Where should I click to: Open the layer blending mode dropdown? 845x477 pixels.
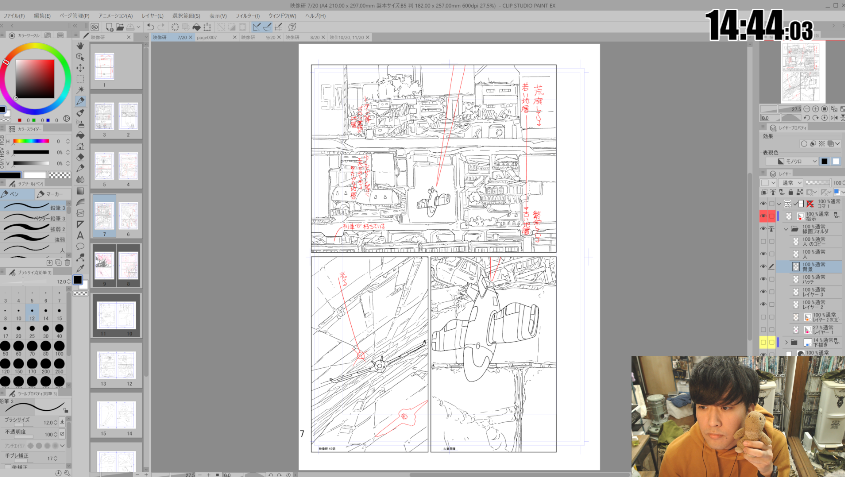792,183
